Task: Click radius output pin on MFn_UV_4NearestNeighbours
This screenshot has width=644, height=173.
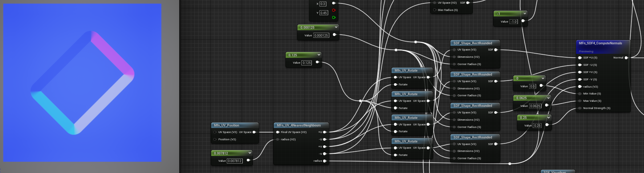Action: (x=325, y=161)
